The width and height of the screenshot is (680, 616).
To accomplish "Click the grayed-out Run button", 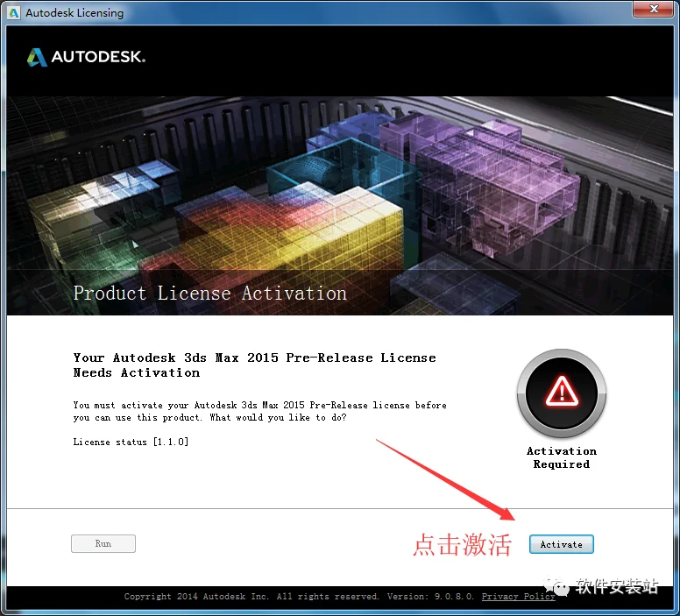I will coord(103,543).
